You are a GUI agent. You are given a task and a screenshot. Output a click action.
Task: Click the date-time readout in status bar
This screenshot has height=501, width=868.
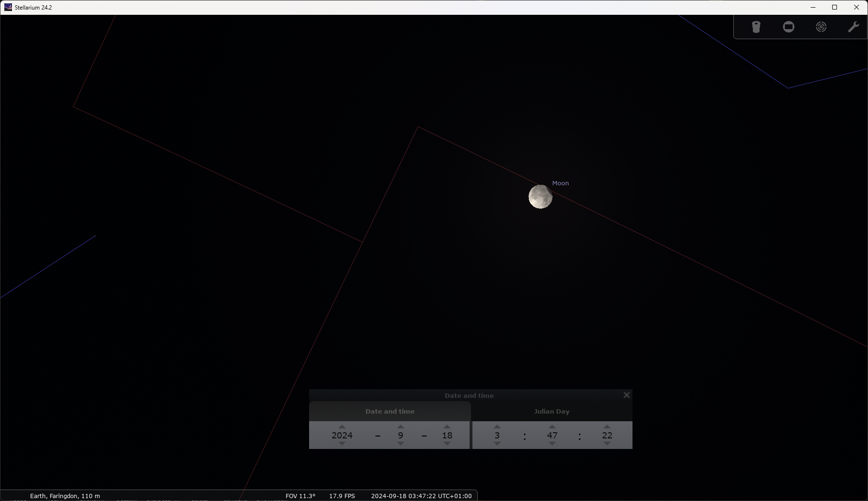click(x=421, y=496)
